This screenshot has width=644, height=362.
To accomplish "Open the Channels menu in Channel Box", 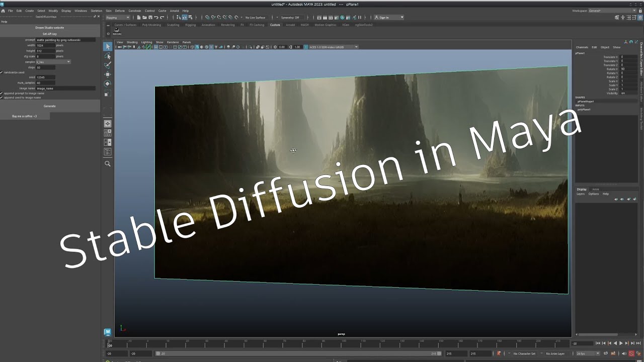I will [582, 47].
